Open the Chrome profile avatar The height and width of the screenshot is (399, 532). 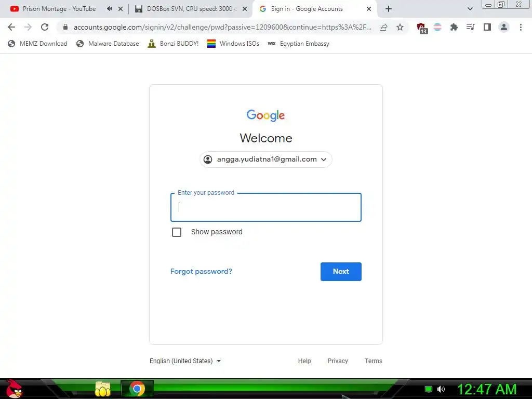[x=504, y=27]
